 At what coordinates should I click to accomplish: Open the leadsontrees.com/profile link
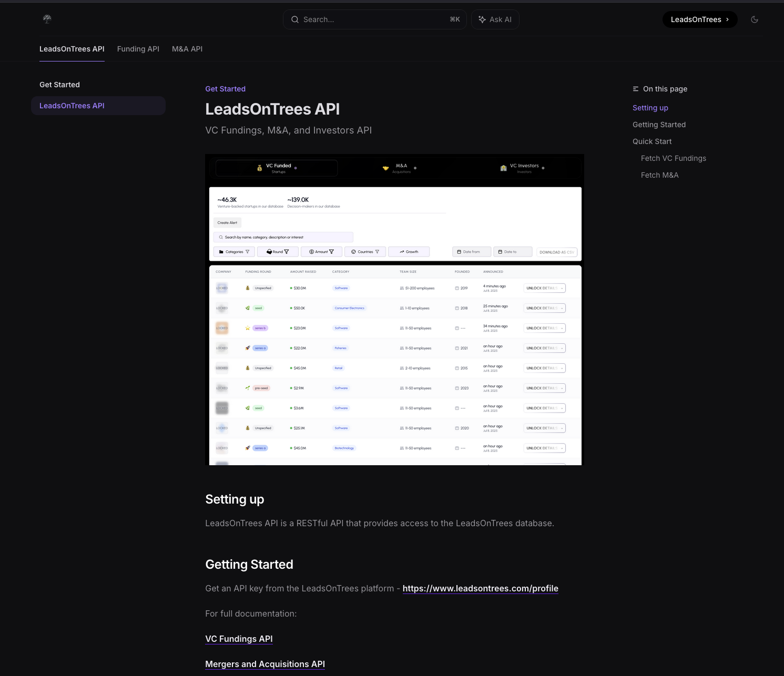pyautogui.click(x=481, y=588)
